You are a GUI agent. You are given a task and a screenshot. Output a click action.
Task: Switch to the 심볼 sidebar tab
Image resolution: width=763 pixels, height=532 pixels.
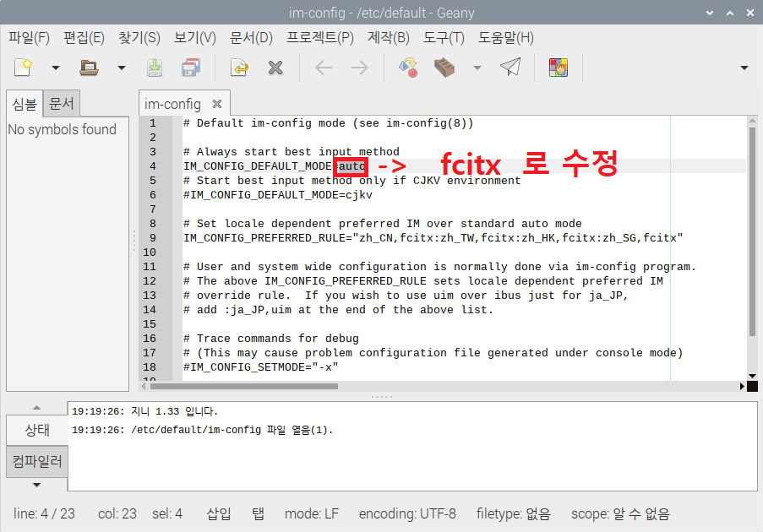point(25,104)
